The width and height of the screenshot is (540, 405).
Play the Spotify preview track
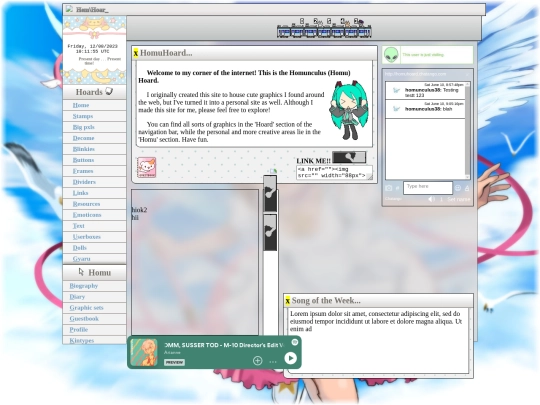tap(290, 359)
